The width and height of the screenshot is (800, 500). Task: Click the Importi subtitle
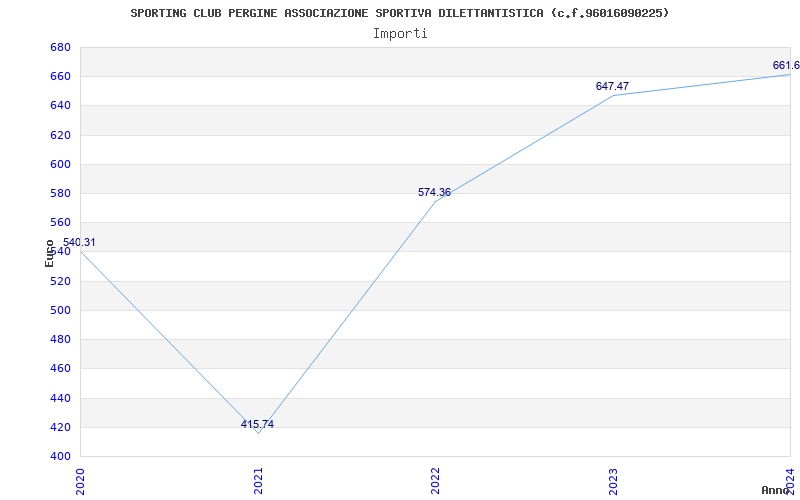click(x=400, y=34)
